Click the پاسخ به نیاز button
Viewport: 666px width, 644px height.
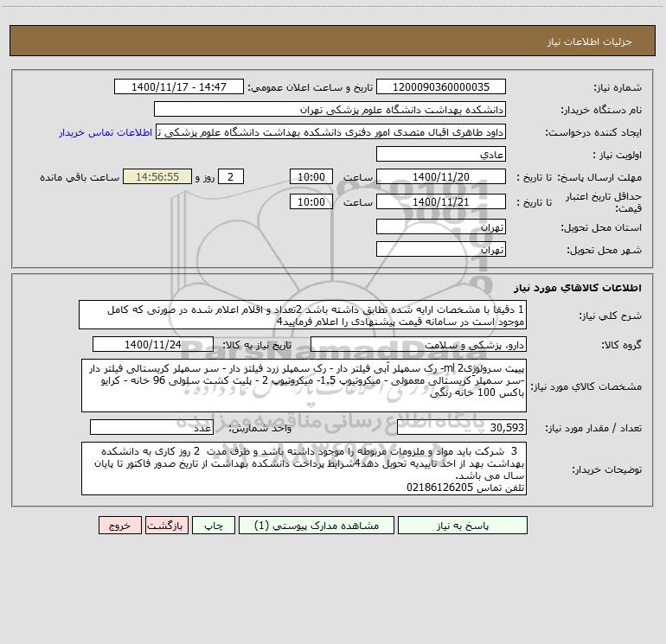463,525
